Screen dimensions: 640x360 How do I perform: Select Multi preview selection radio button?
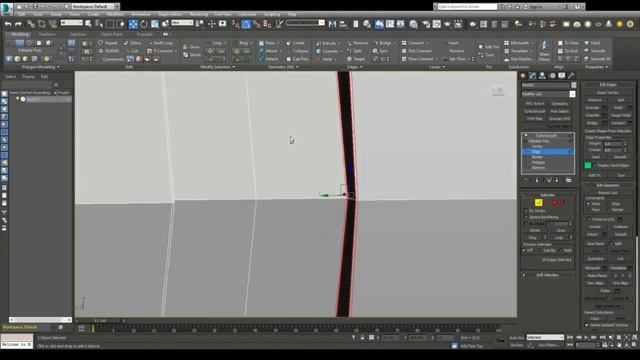[560, 250]
